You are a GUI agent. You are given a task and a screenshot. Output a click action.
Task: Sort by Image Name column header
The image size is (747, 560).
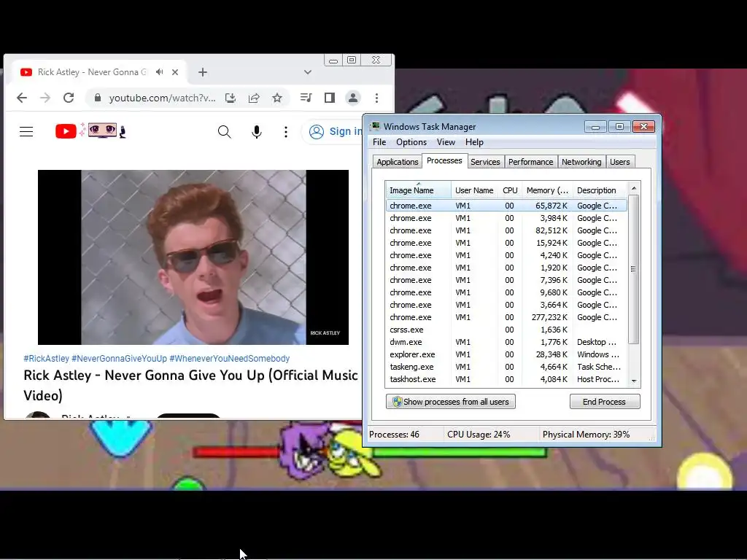pos(418,190)
